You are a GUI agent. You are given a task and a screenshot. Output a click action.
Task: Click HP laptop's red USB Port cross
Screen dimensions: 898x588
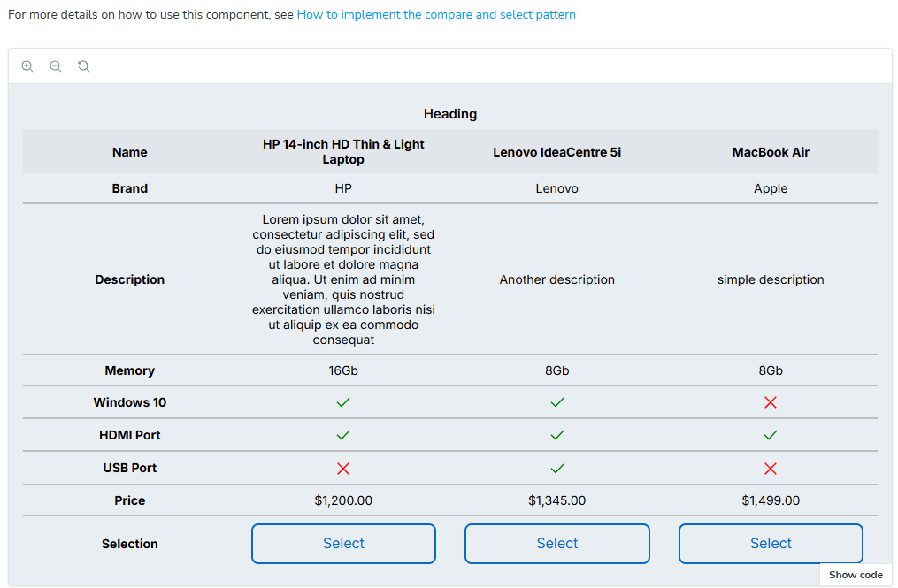pos(343,469)
